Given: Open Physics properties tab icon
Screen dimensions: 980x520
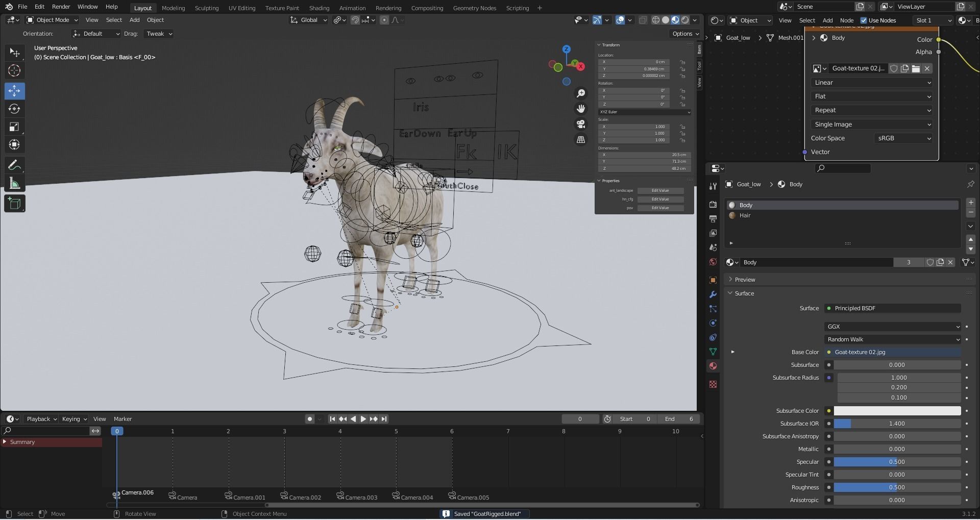Looking at the screenshot, I should point(713,323).
